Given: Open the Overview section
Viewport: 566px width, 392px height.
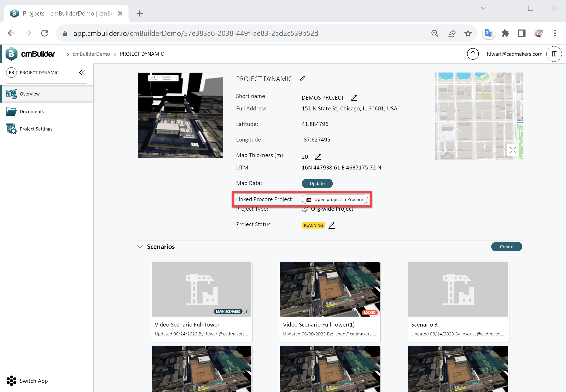Looking at the screenshot, I should (x=47, y=94).
